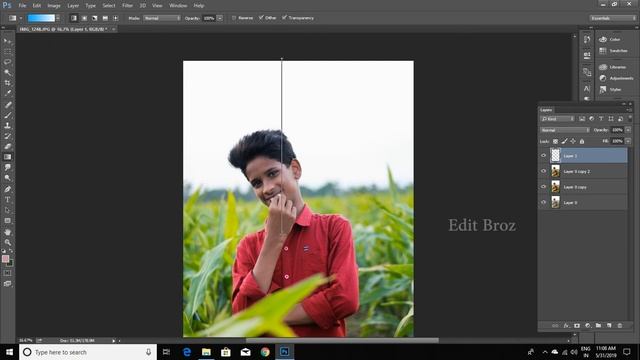Open gradient Mode dropdown in options bar
This screenshot has height=360, width=640.
[x=162, y=18]
